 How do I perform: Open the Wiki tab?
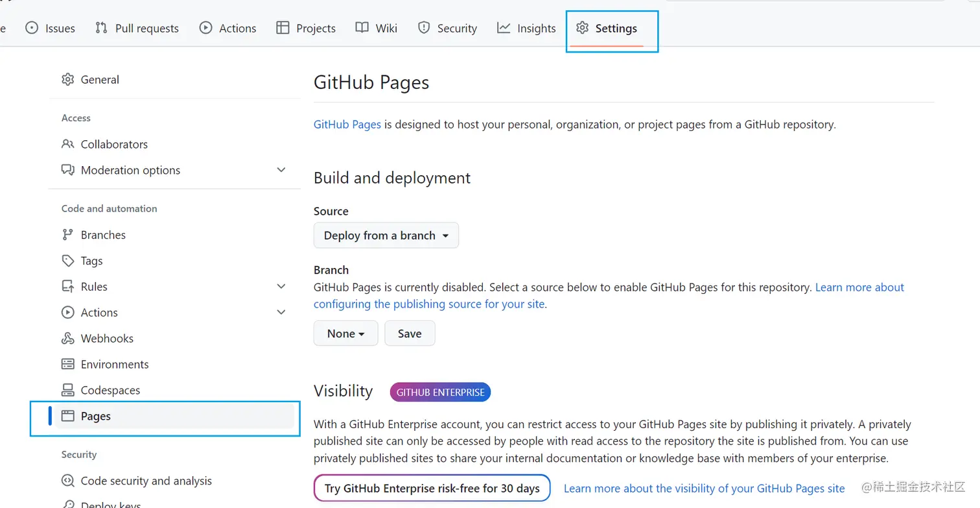(x=377, y=28)
